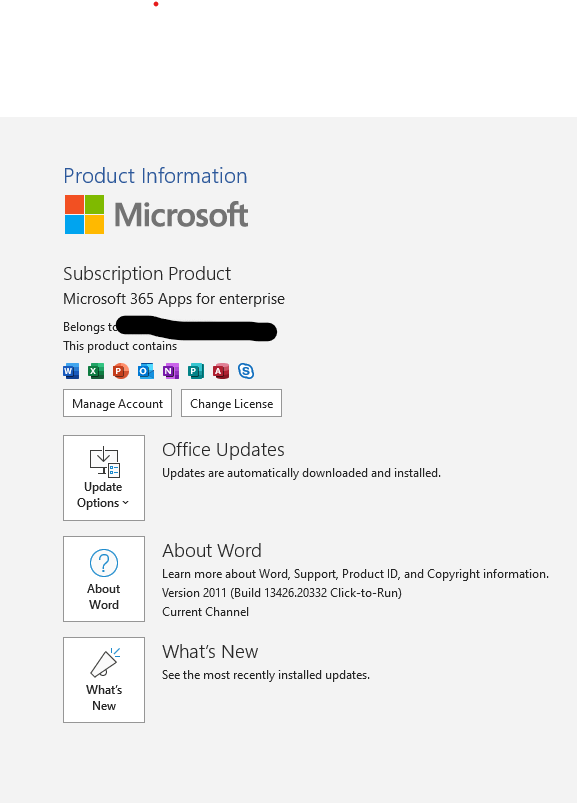This screenshot has height=803, width=577.
Task: Click the What's New section heading
Action: (x=210, y=651)
